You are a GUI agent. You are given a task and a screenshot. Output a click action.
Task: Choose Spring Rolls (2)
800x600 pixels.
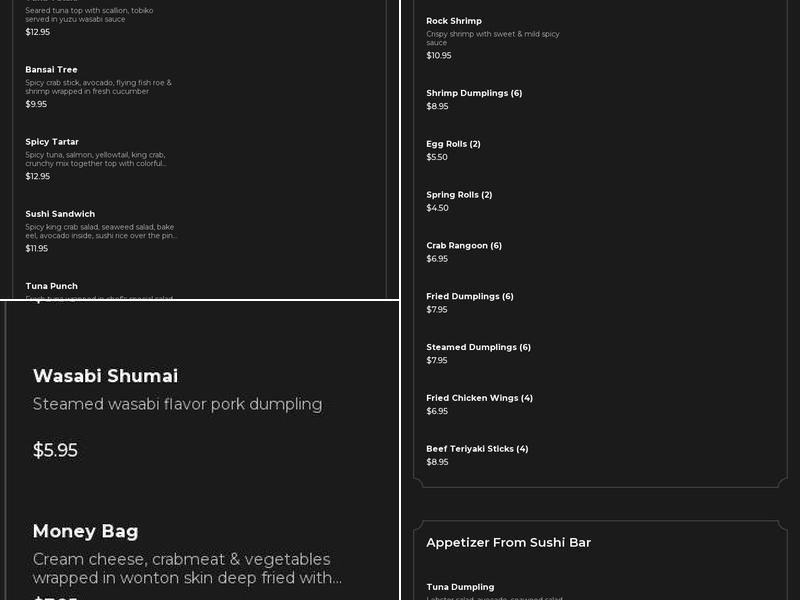click(459, 195)
